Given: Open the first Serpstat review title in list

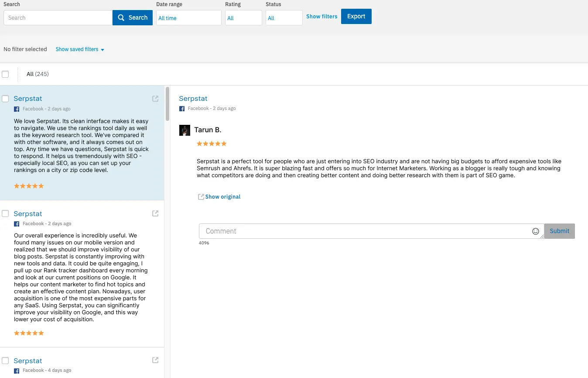Looking at the screenshot, I should tap(28, 99).
